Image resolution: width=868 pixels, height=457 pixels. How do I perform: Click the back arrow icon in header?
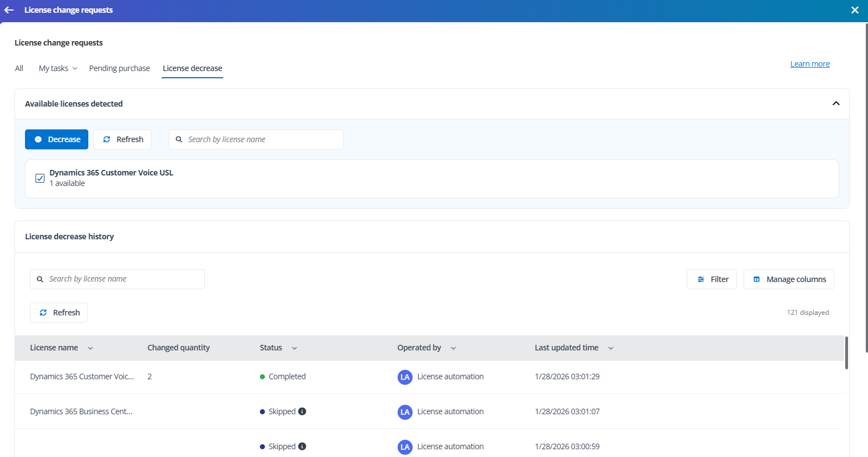click(x=9, y=10)
